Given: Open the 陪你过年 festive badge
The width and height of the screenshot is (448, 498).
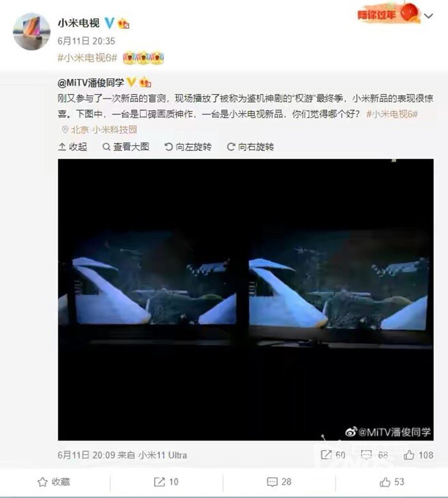Looking at the screenshot, I should pyautogui.click(x=388, y=13).
